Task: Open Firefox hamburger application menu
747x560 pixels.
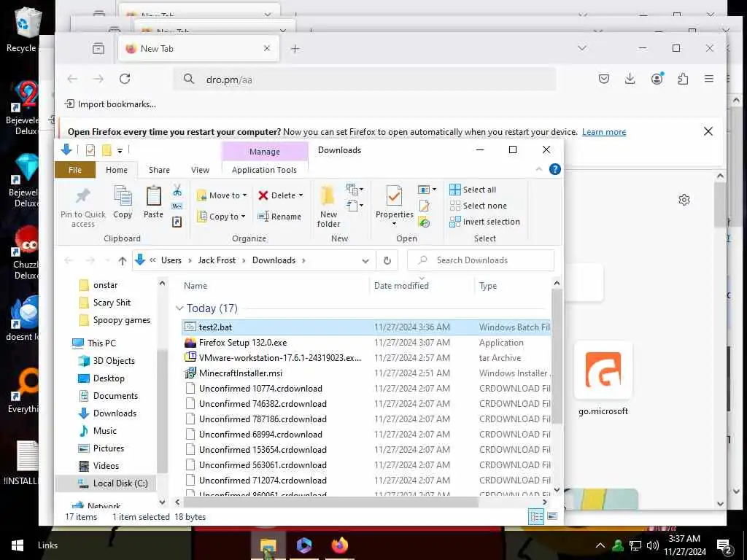Action: pyautogui.click(x=709, y=79)
